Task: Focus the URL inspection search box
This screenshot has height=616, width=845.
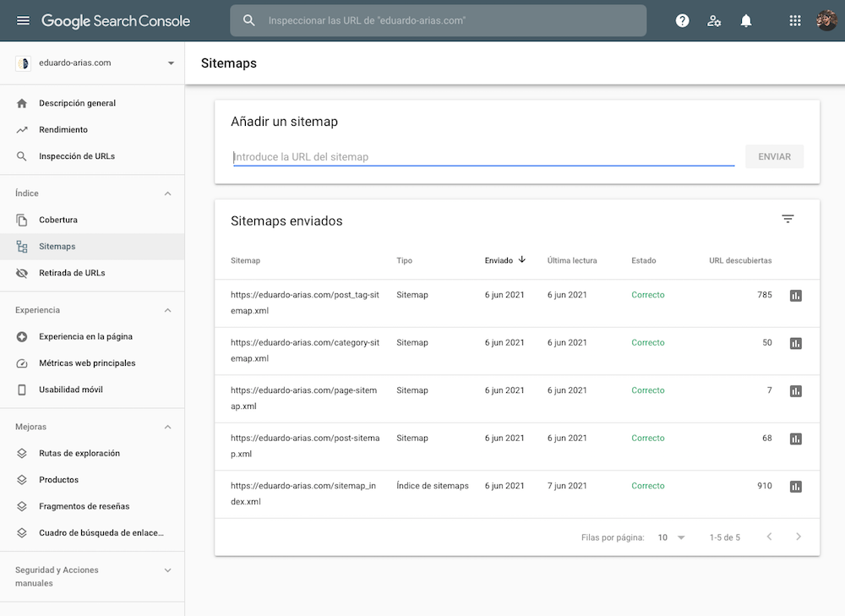Action: (x=438, y=20)
